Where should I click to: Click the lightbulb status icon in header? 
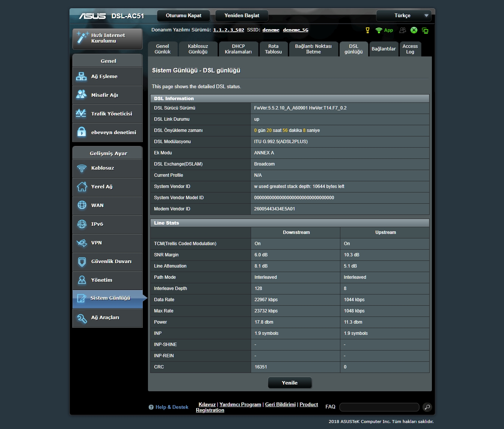[367, 30]
